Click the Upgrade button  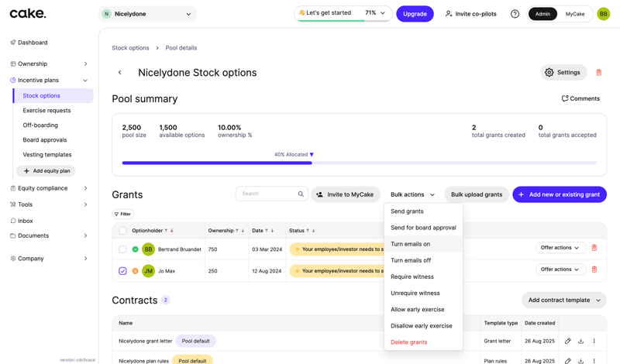(x=415, y=14)
